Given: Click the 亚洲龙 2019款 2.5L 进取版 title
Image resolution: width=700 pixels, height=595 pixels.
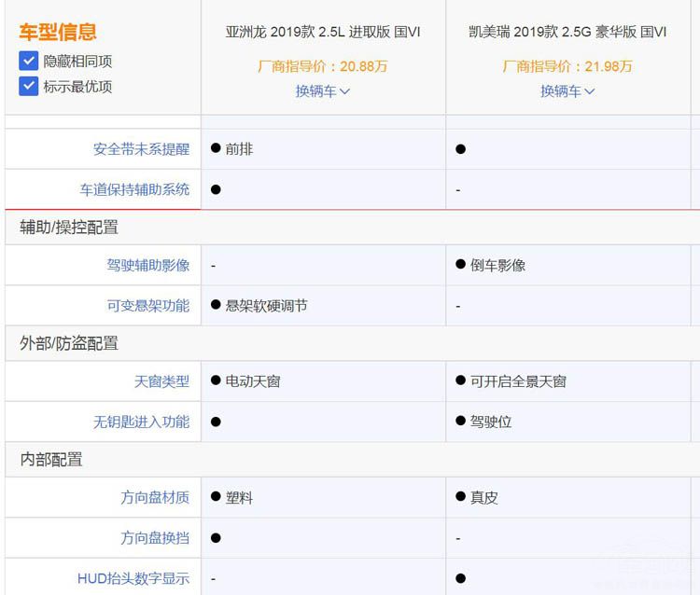Looking at the screenshot, I should point(323,32).
